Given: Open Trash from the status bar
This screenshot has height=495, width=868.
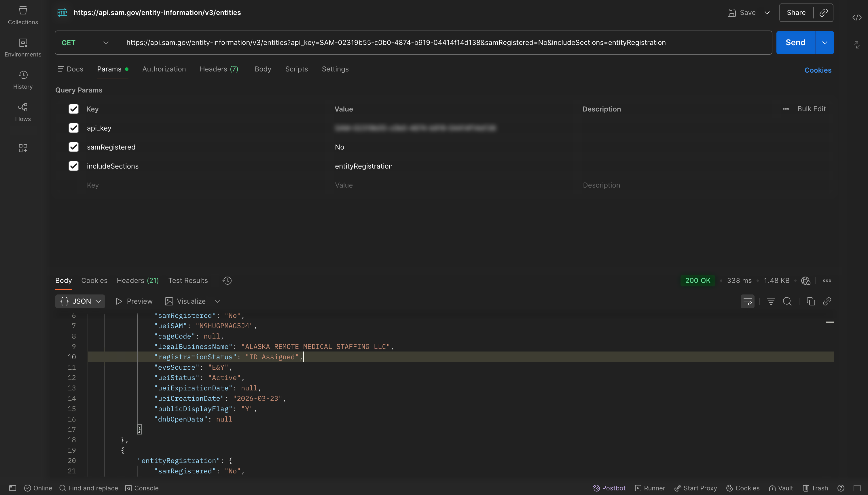Looking at the screenshot, I should pyautogui.click(x=815, y=488).
